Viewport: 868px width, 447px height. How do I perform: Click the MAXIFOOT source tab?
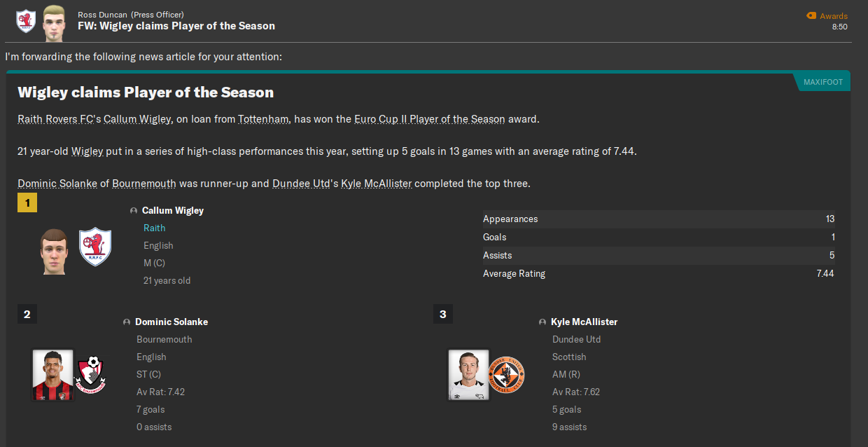point(822,83)
